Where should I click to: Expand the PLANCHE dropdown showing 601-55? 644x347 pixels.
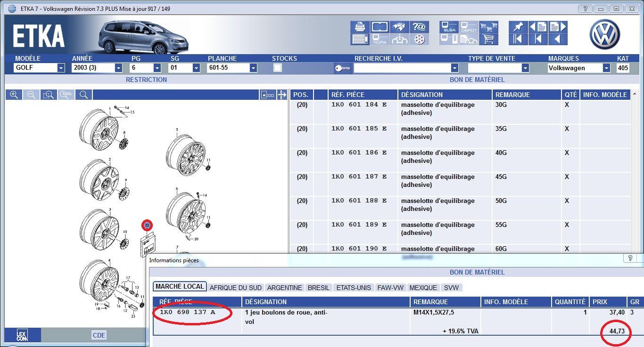pyautogui.click(x=253, y=68)
